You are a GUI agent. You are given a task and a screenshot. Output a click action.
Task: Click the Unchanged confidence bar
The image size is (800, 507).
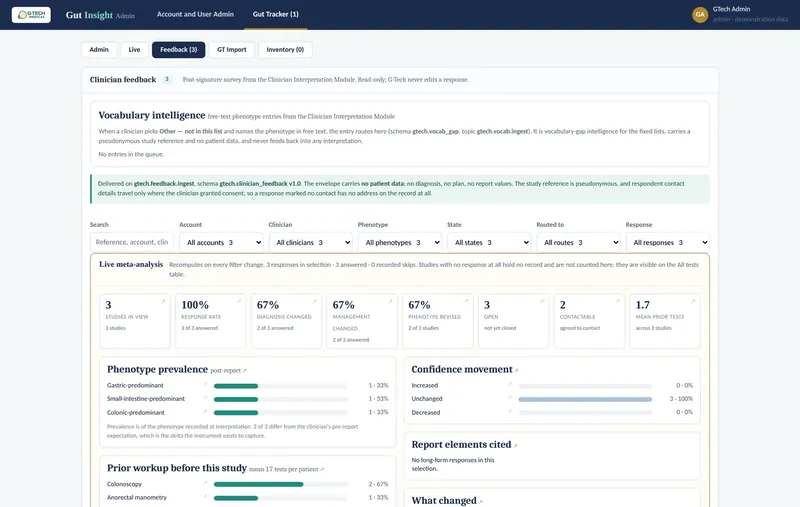585,399
